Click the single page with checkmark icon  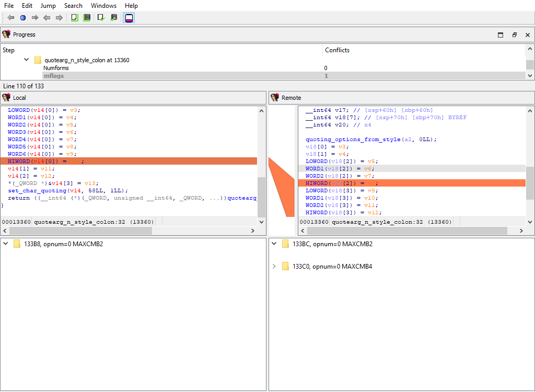[101, 18]
